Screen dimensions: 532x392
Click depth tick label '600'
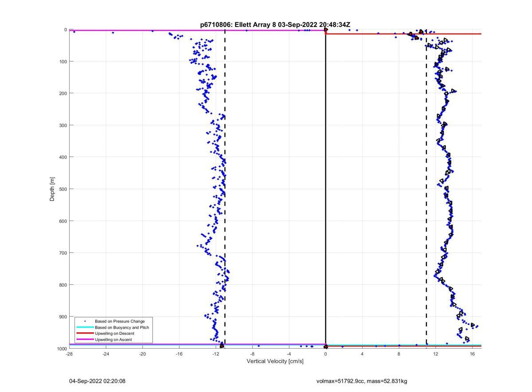[x=63, y=221]
